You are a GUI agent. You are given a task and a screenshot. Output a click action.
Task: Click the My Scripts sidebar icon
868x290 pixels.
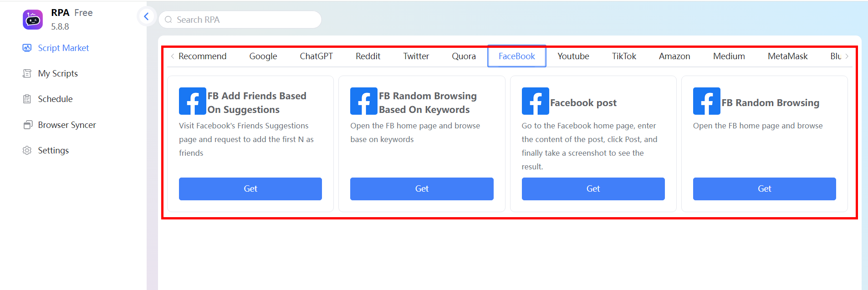click(x=27, y=73)
